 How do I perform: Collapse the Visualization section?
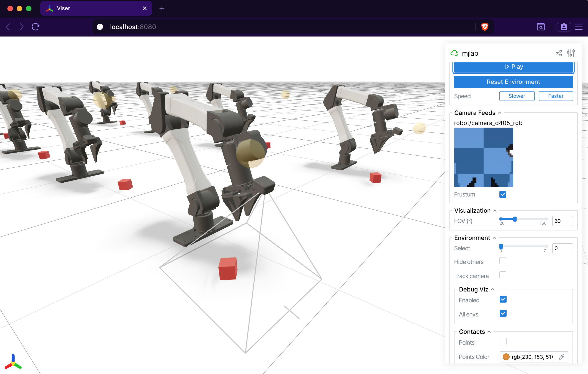(495, 211)
